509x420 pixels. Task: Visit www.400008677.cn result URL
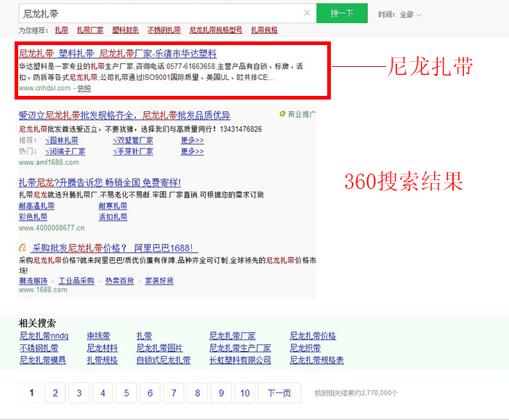point(52,228)
